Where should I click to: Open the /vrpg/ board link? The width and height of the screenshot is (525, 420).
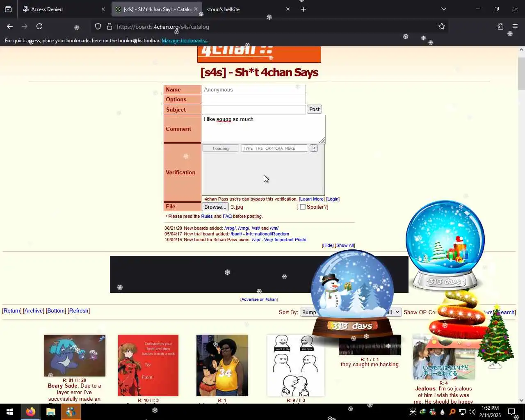click(x=230, y=228)
